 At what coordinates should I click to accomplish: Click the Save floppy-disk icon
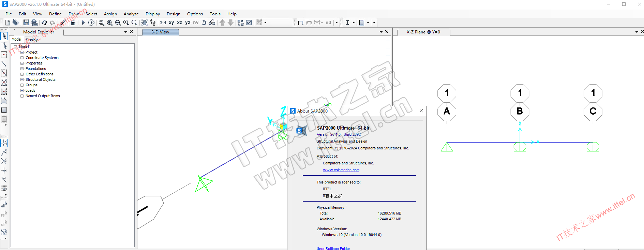[26, 23]
